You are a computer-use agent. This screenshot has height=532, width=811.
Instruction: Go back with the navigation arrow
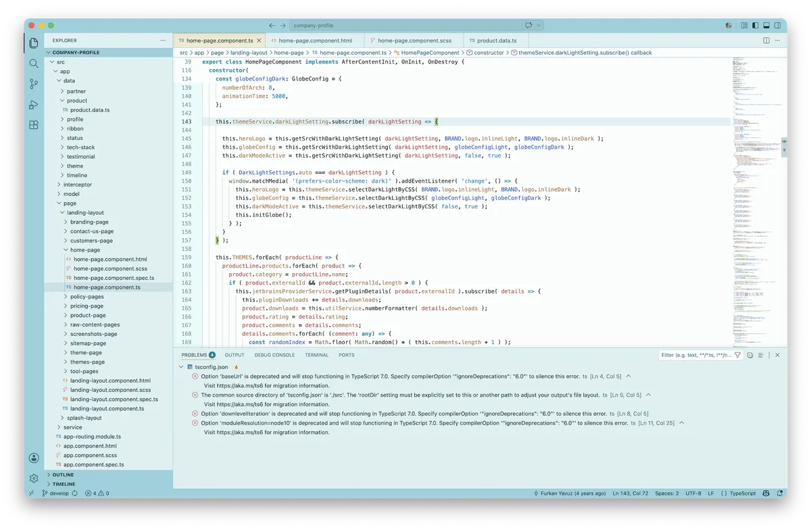[272, 26]
